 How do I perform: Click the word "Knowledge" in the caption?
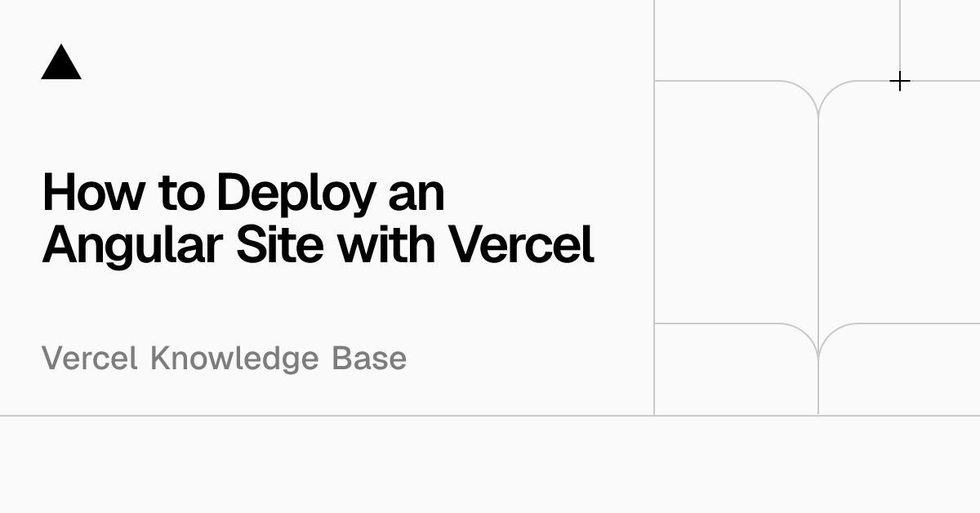(234, 358)
